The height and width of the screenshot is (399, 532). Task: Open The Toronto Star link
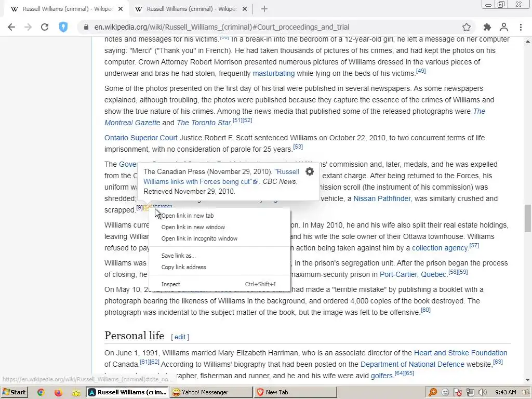[x=204, y=123]
